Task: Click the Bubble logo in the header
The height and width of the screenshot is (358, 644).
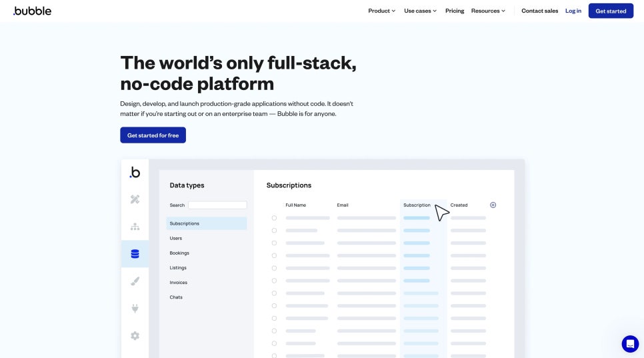Action: (x=32, y=11)
